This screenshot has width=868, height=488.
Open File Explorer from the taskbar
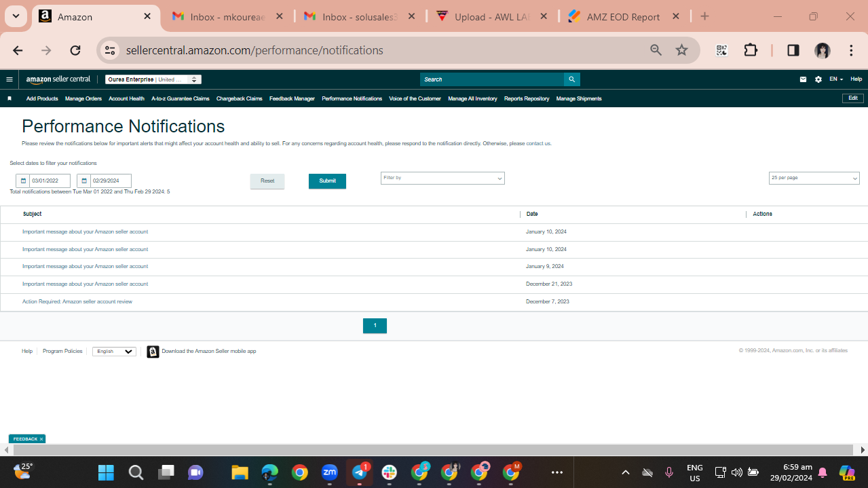[240, 472]
